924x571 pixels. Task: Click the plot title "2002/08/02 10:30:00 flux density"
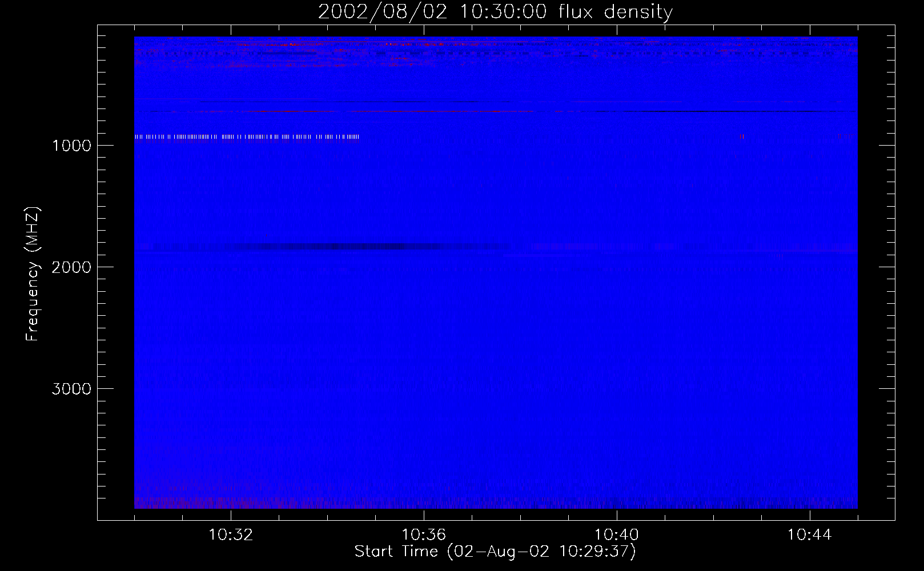(495, 12)
